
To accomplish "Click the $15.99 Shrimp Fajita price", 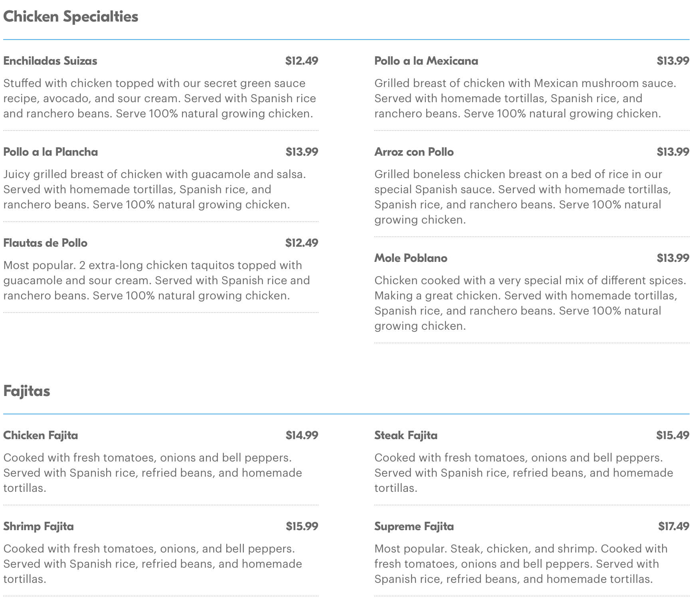I will click(x=302, y=526).
